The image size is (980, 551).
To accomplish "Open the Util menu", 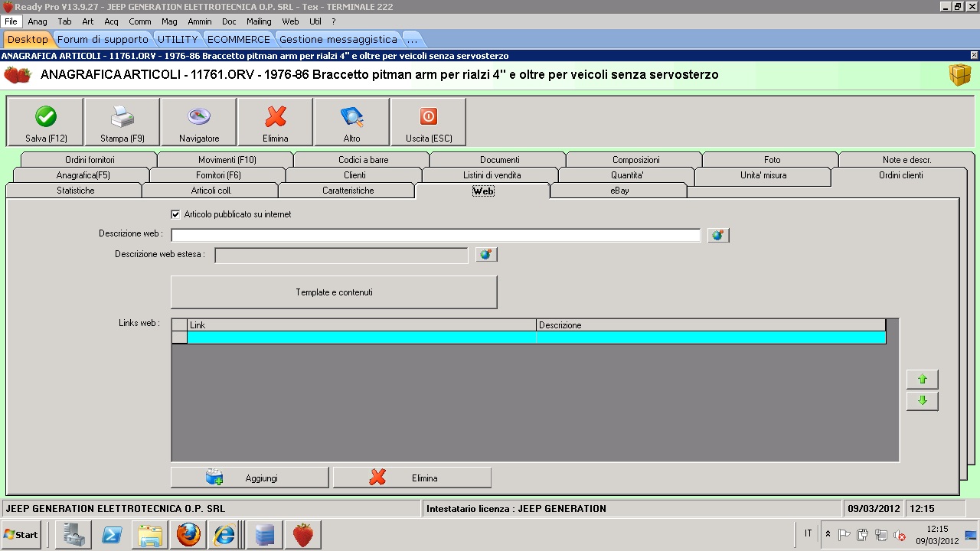I will [315, 22].
